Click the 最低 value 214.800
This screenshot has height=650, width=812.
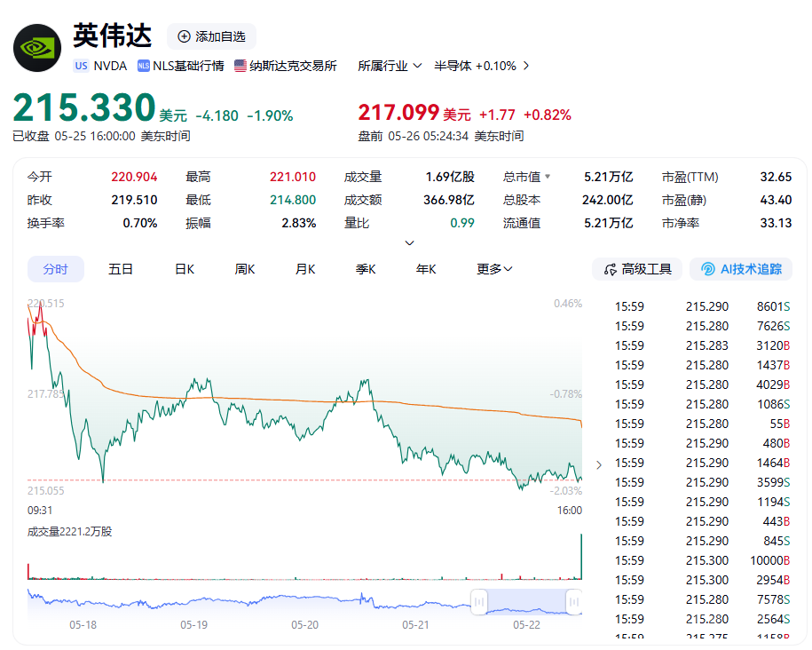(x=293, y=200)
